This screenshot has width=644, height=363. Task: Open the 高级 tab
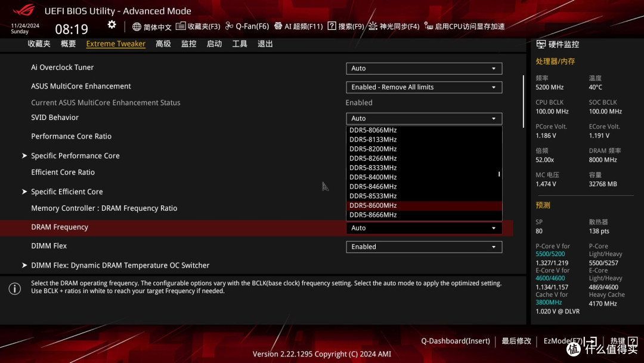tap(163, 44)
